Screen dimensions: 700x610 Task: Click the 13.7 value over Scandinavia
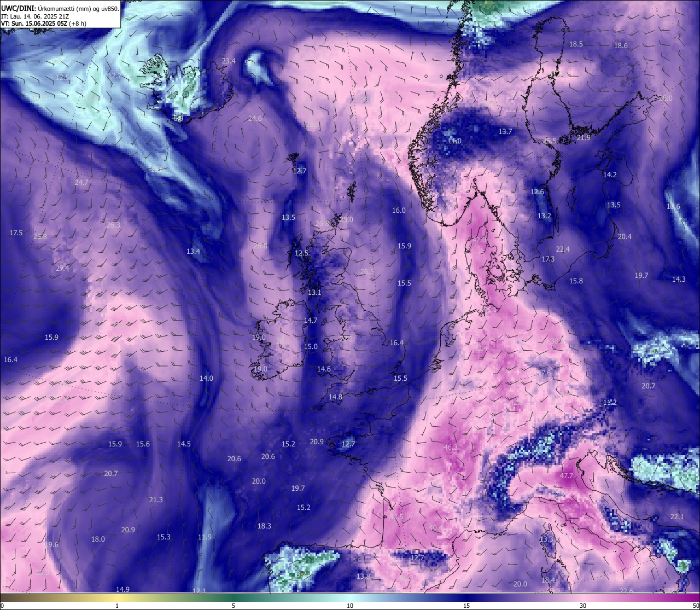click(505, 131)
